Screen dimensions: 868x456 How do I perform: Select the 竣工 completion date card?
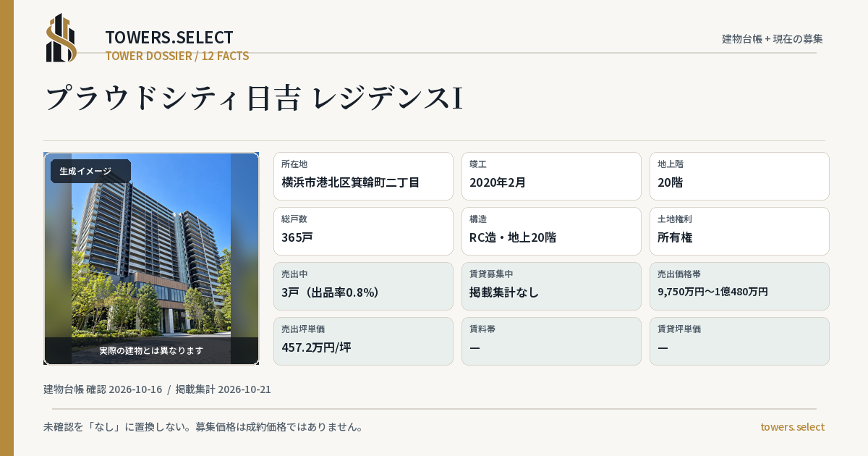[x=551, y=176]
